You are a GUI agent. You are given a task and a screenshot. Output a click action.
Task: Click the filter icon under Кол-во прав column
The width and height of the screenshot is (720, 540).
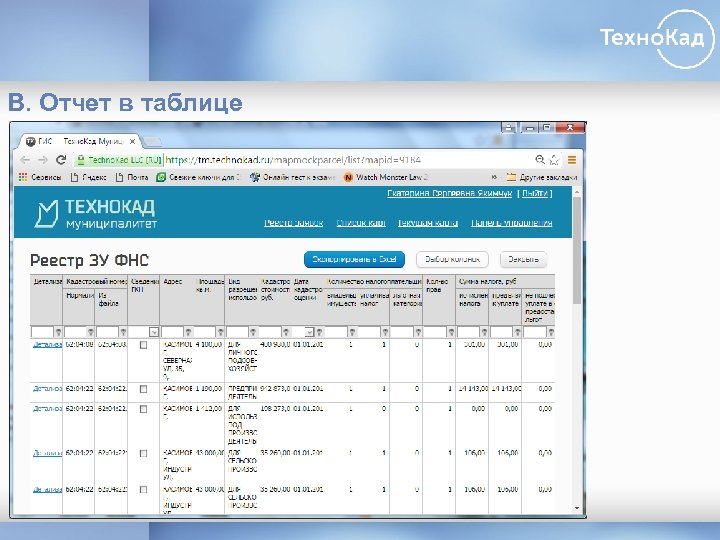coord(451,332)
